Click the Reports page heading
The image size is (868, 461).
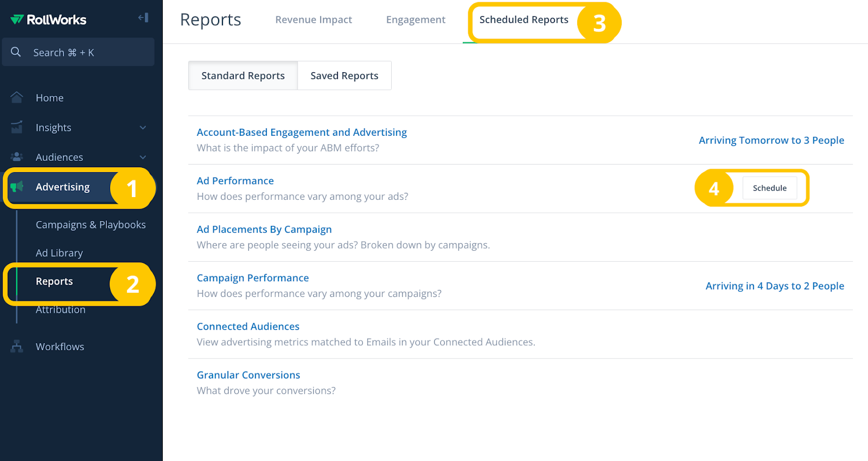[x=210, y=20]
